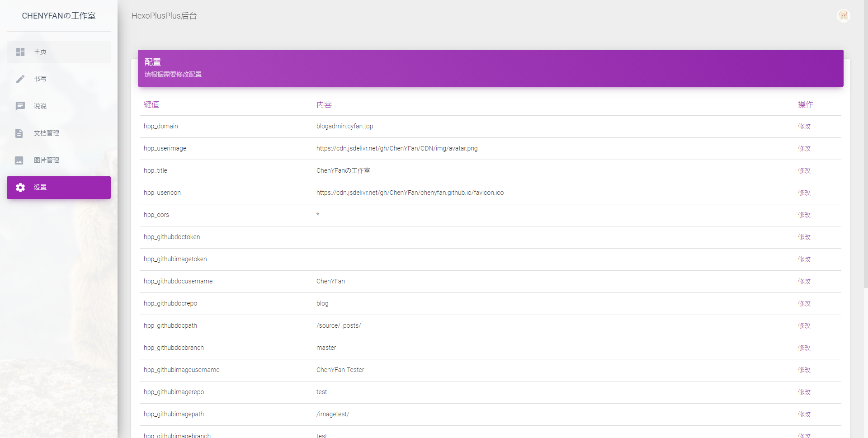The height and width of the screenshot is (438, 868).
Task: Click the HexoPlusPlus后台 header title
Action: (x=164, y=16)
